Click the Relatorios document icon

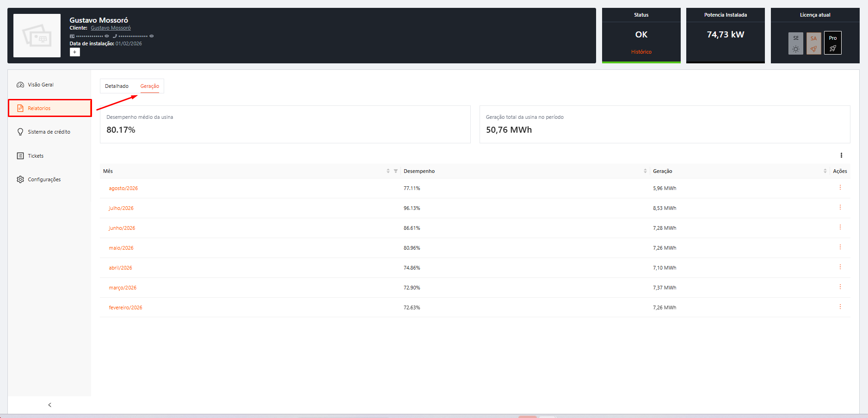point(20,108)
